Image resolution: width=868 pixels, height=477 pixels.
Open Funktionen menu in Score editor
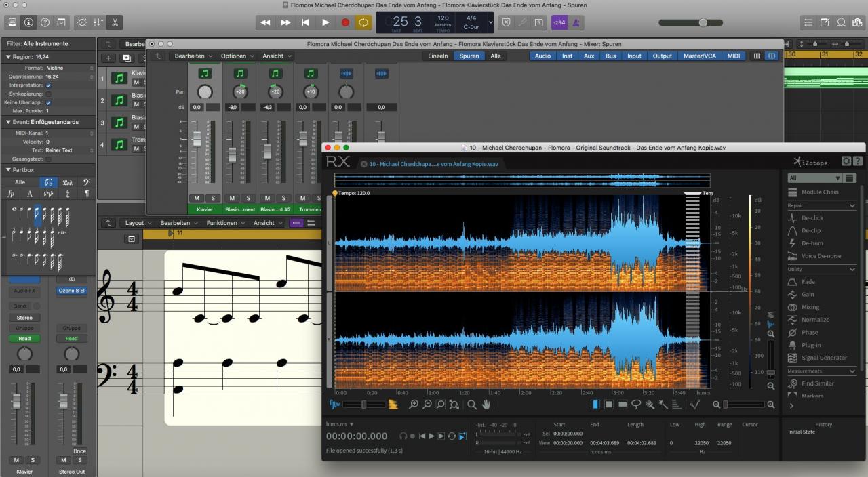click(225, 223)
